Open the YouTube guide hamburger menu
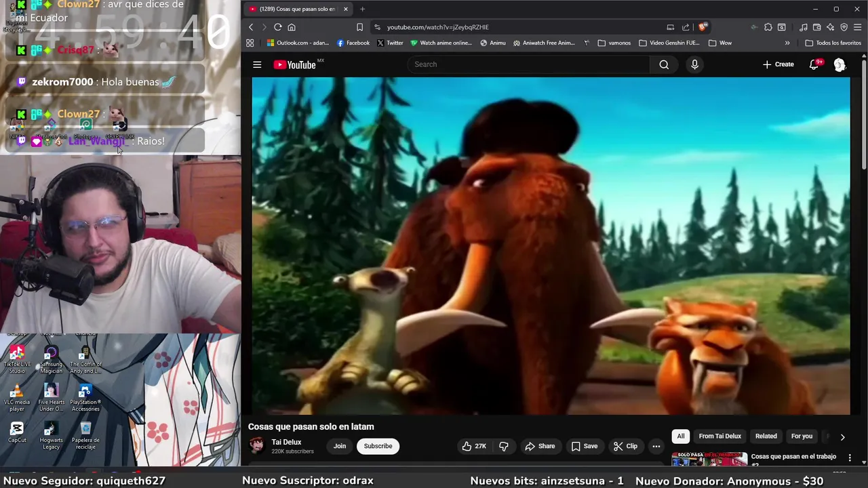868x488 pixels. (257, 64)
